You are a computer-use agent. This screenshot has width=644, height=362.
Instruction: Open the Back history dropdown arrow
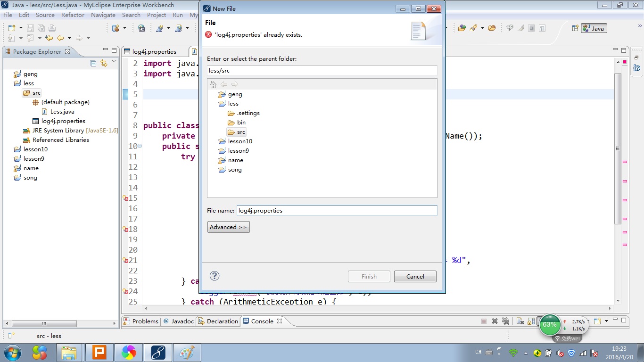[69, 38]
